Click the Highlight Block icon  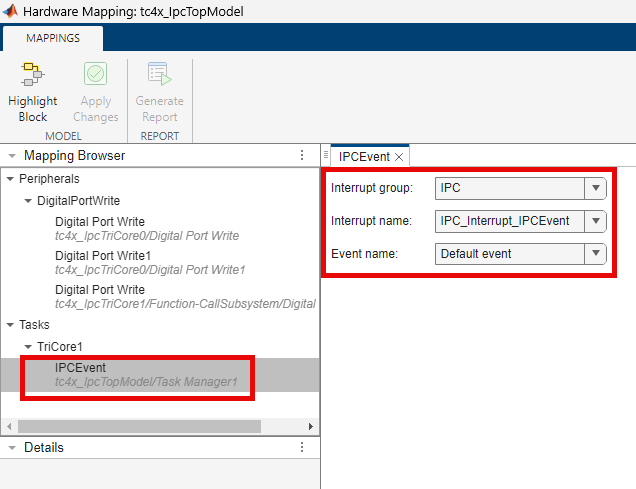(32, 74)
